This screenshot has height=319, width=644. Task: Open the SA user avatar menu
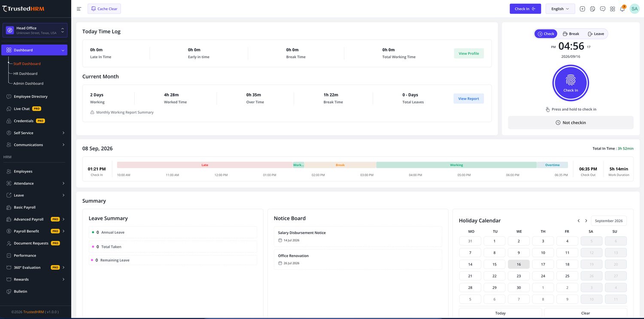(635, 9)
